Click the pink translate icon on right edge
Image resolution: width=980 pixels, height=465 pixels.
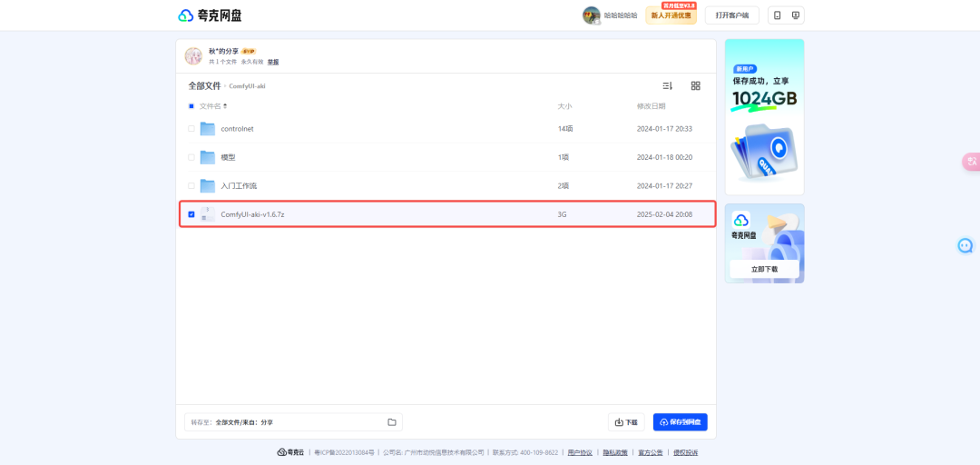click(x=971, y=162)
